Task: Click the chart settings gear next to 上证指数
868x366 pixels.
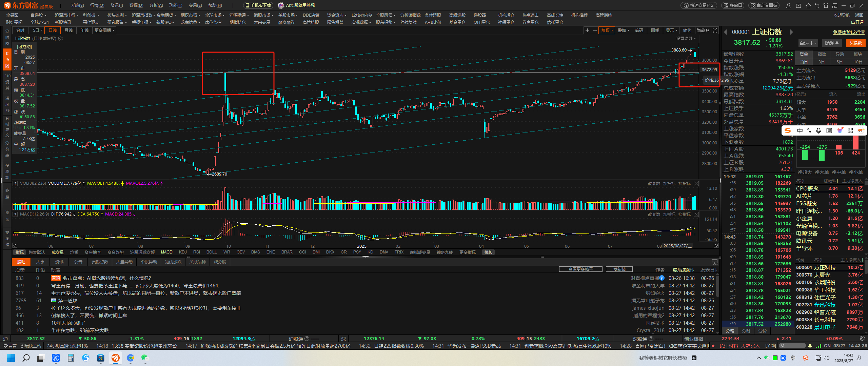Action: tap(61, 39)
